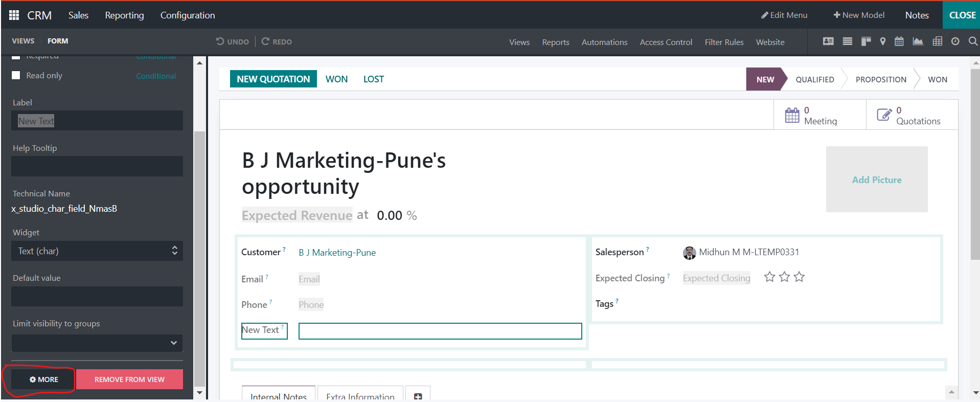Open the Website tab
Screen dimensions: 980x402
point(770,42)
